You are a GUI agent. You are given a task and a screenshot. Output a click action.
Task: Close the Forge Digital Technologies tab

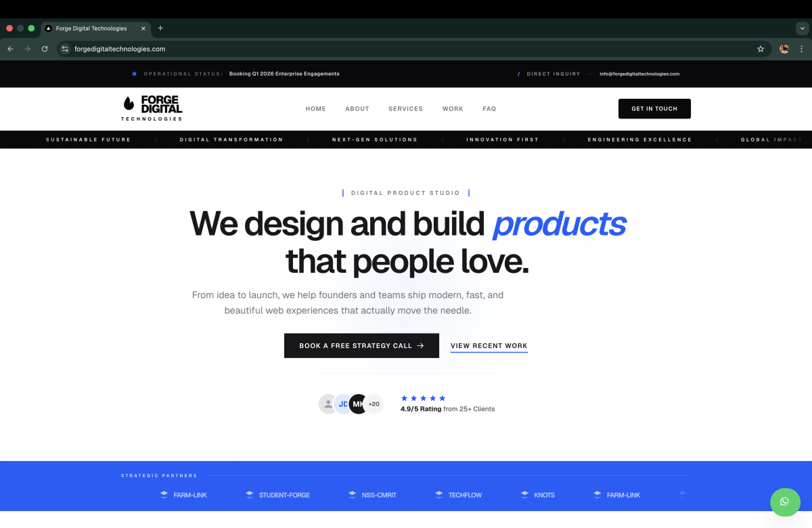point(143,28)
